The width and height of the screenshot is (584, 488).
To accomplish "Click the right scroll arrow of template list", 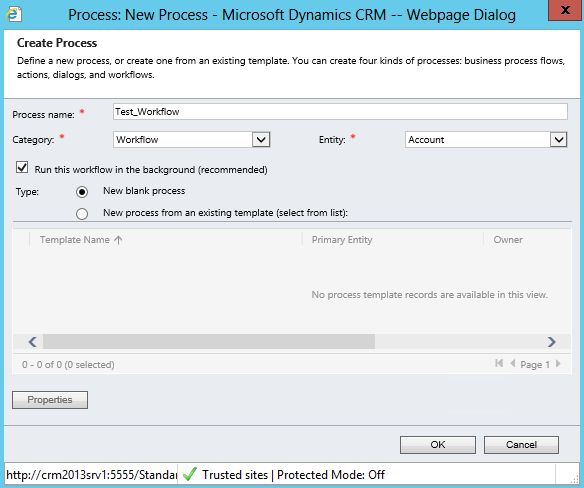I will (x=552, y=342).
